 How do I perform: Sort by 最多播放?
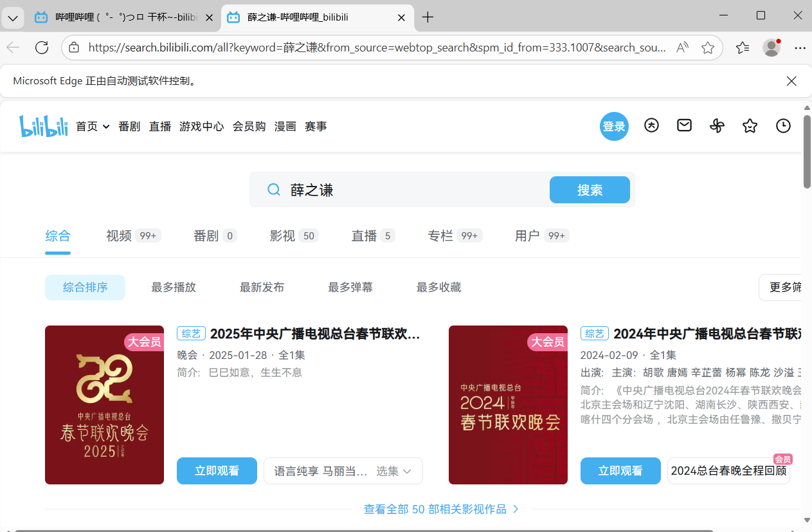(x=174, y=288)
